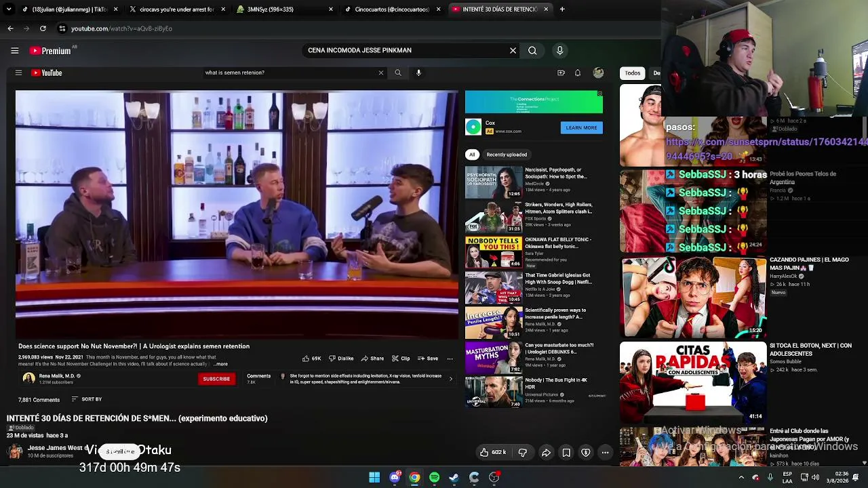Save the urologist video to a playlist
This screenshot has height=488, width=868.
[x=428, y=359]
